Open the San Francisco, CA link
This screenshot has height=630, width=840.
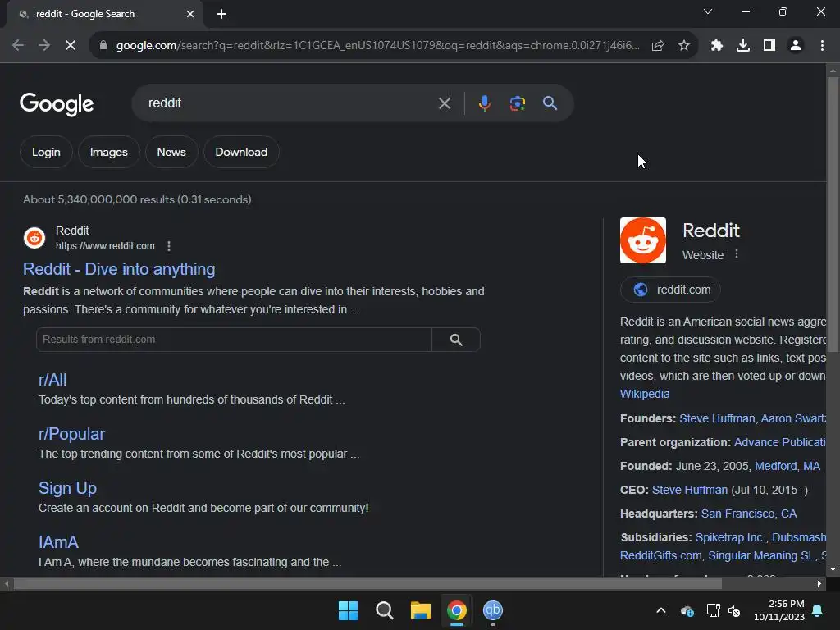[x=749, y=514]
